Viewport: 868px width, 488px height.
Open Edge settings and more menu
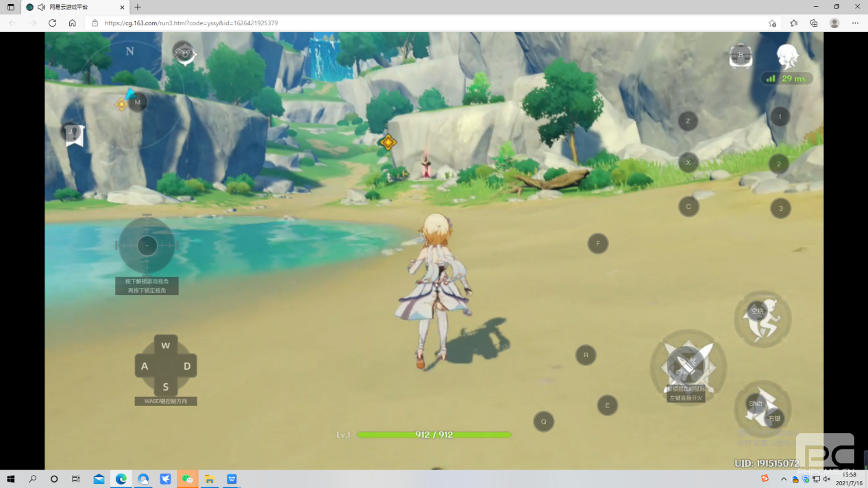[x=855, y=23]
